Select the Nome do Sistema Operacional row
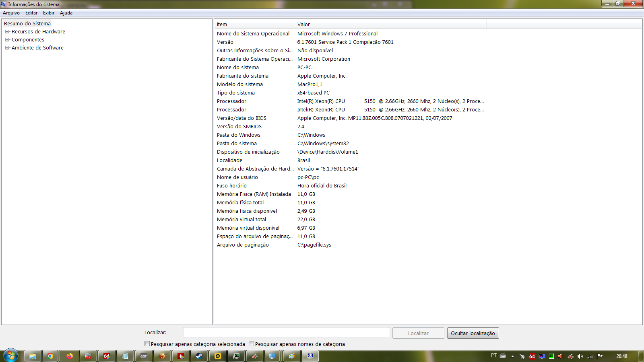 click(350, 34)
